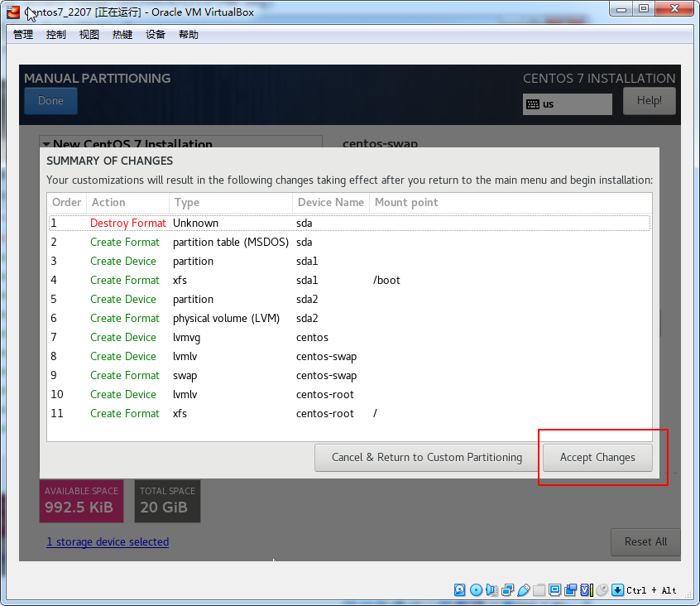This screenshot has height=606, width=700.
Task: Collapse the New CentOS 7 Installation expander
Action: pos(47,144)
